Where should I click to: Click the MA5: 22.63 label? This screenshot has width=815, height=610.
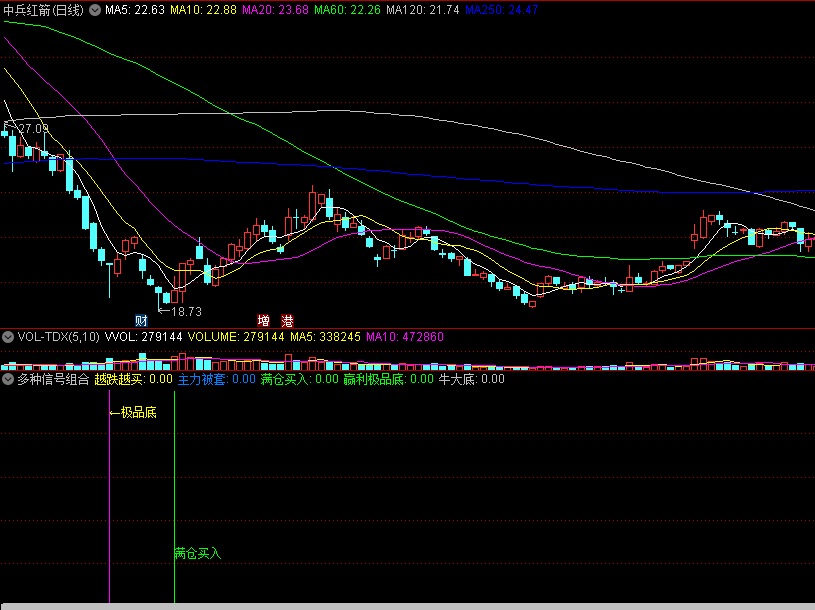pos(135,10)
